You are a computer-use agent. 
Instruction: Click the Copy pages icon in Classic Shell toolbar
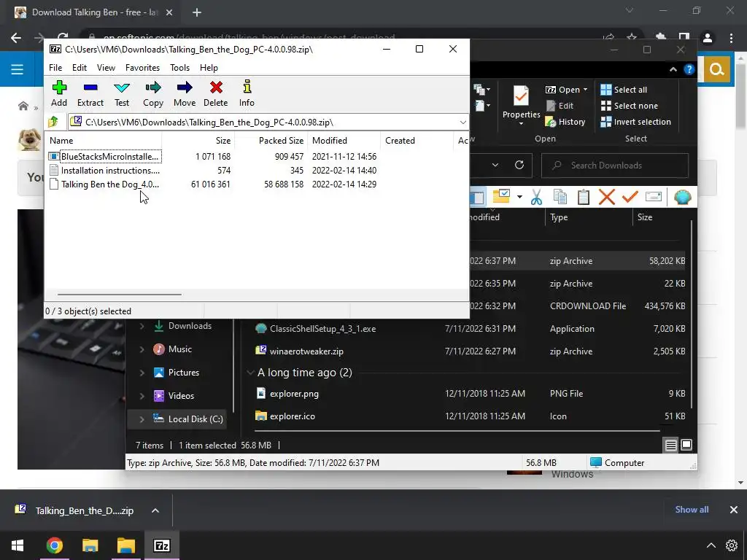(560, 197)
